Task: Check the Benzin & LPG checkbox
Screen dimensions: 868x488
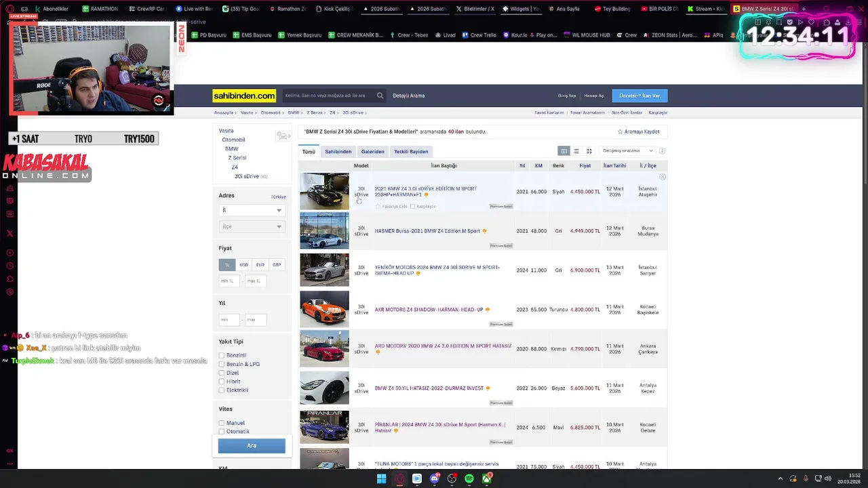Action: [x=221, y=364]
